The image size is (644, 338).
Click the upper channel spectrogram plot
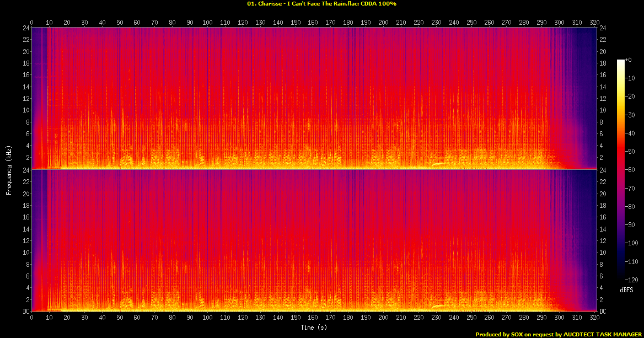pyautogui.click(x=314, y=98)
